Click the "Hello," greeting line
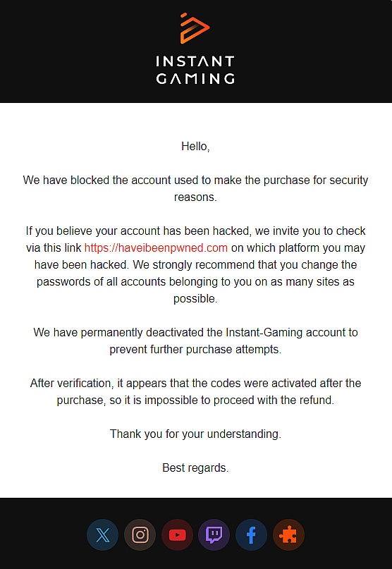 coord(195,146)
